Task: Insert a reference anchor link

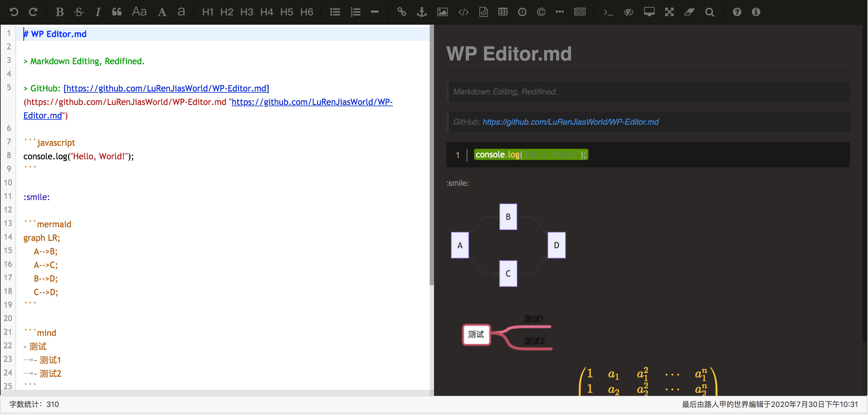Action: (422, 12)
